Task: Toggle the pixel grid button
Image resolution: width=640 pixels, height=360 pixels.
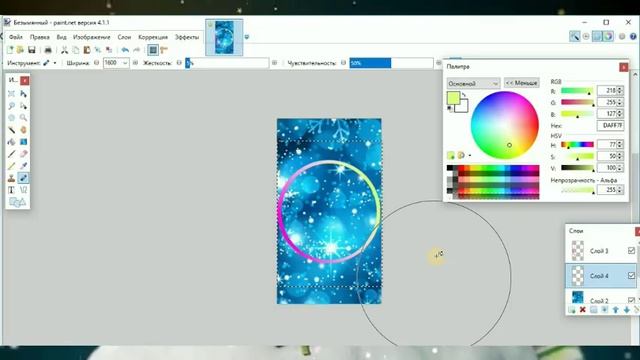Action: click(153, 50)
